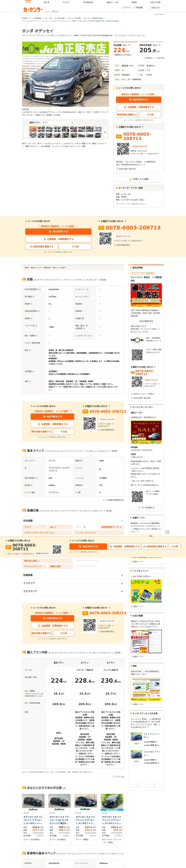Click help icon next to 走行距離
186x868 pixels.
tap(33, 297)
